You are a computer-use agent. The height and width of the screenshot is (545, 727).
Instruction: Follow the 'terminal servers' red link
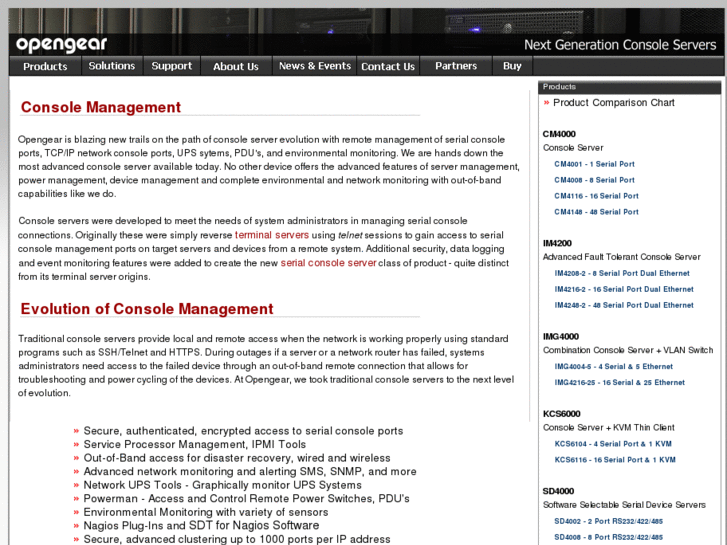[272, 235]
